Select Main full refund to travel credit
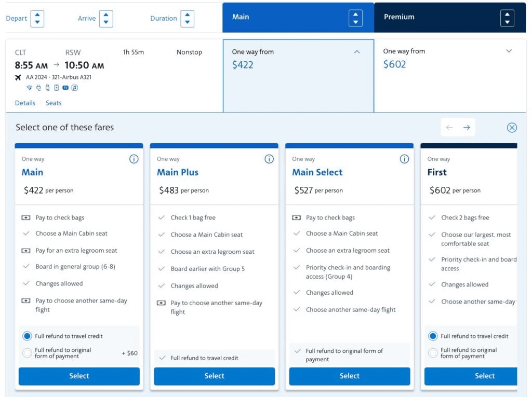This screenshot has width=532, height=397. [27, 336]
